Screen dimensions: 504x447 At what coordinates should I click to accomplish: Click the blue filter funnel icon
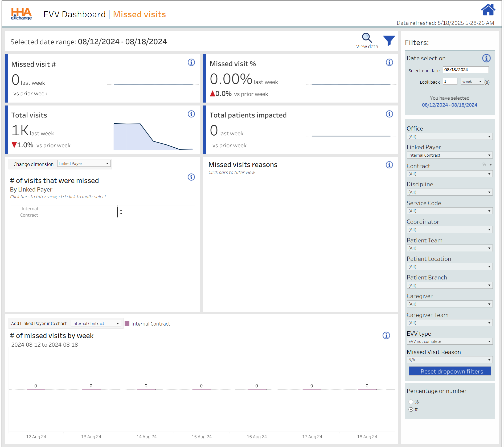(389, 41)
